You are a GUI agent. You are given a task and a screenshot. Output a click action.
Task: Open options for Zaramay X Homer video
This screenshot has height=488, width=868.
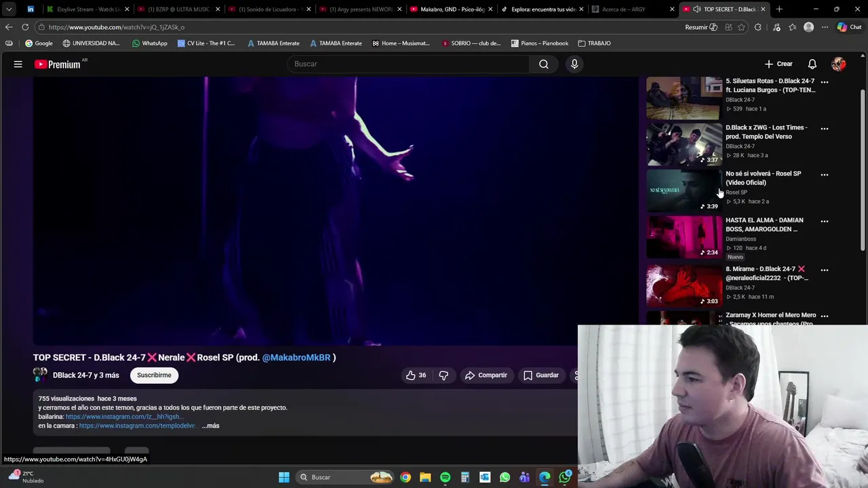click(825, 316)
